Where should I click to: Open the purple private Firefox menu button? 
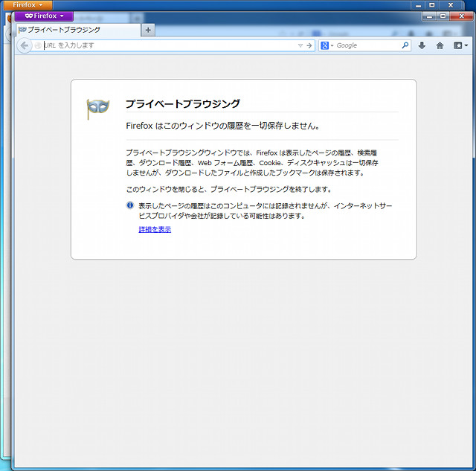44,16
